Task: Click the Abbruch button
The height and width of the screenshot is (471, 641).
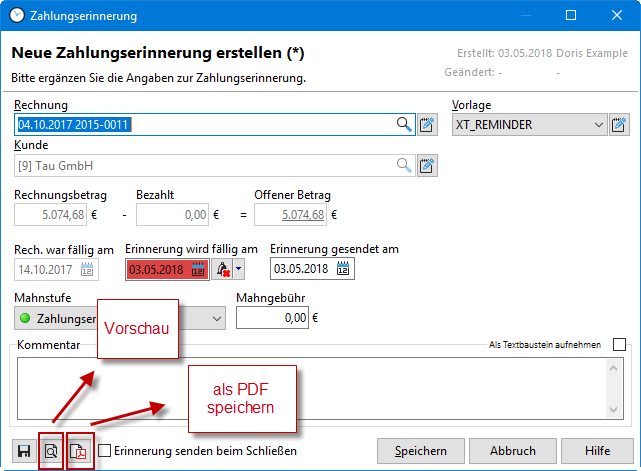Action: pos(513,451)
